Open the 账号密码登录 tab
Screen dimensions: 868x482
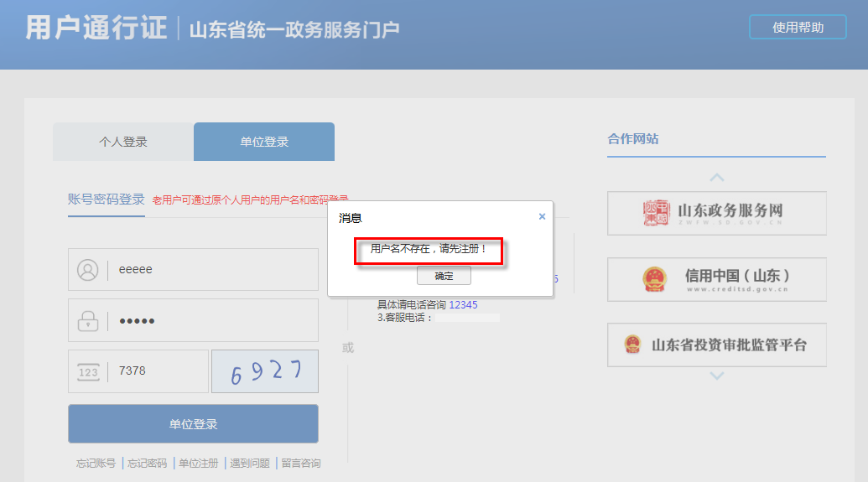click(x=107, y=200)
